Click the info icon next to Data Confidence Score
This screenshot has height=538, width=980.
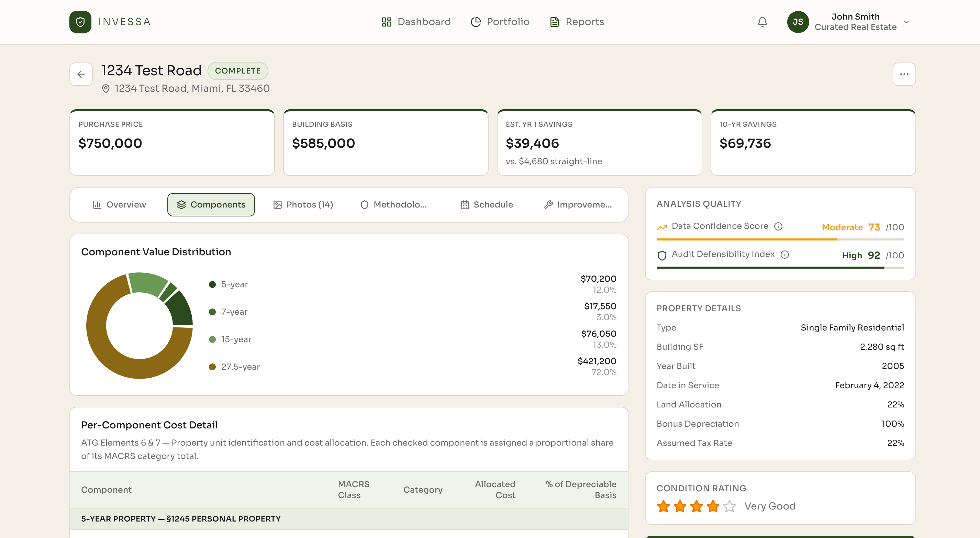pos(778,226)
